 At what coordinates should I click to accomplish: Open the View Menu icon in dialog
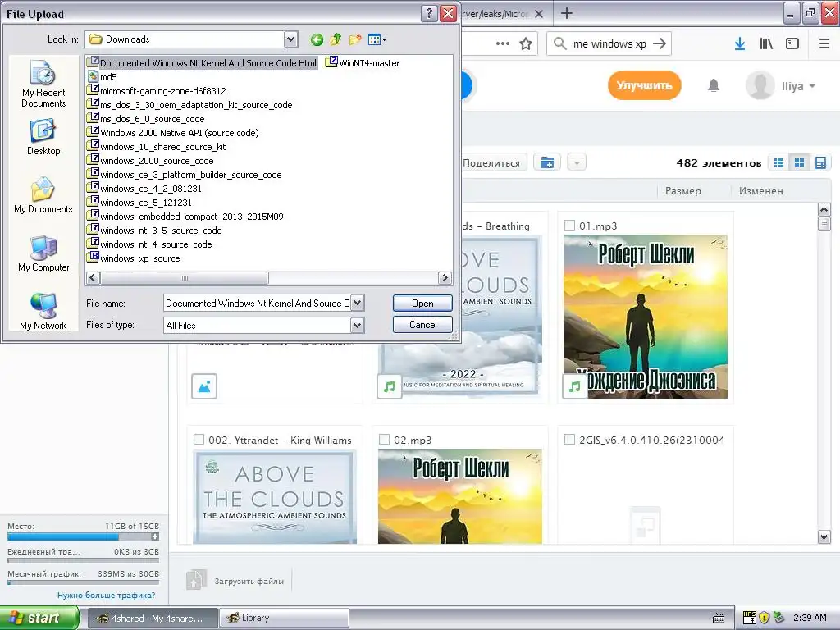[377, 39]
